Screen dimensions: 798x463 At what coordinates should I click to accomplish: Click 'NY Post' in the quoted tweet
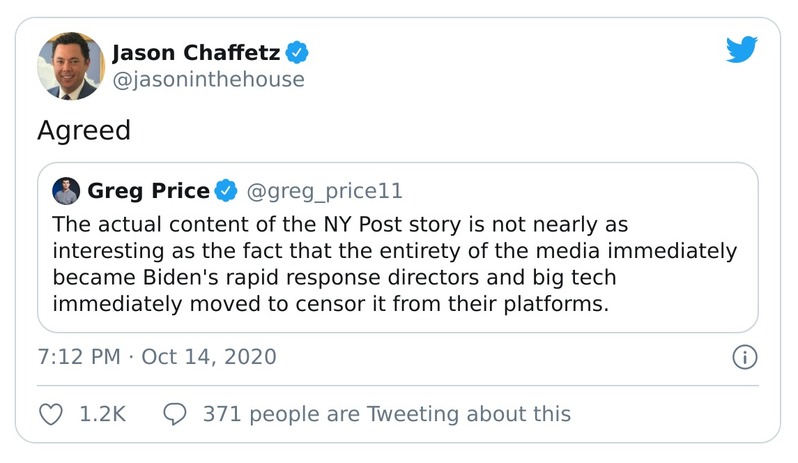coord(343,223)
